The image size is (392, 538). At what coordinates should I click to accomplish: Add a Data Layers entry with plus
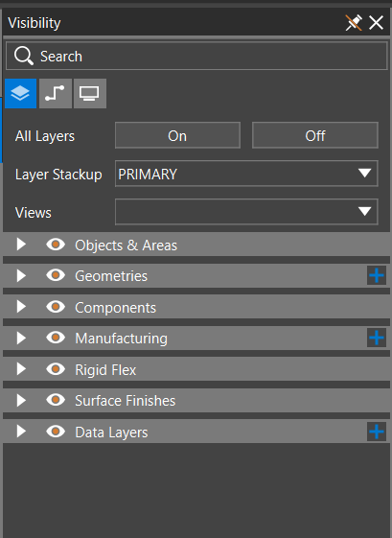coord(377,432)
